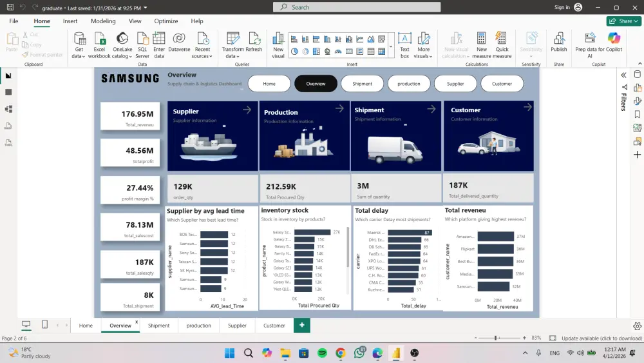This screenshot has width=644, height=363.
Task: Select the Customer page tab
Action: coord(274,325)
